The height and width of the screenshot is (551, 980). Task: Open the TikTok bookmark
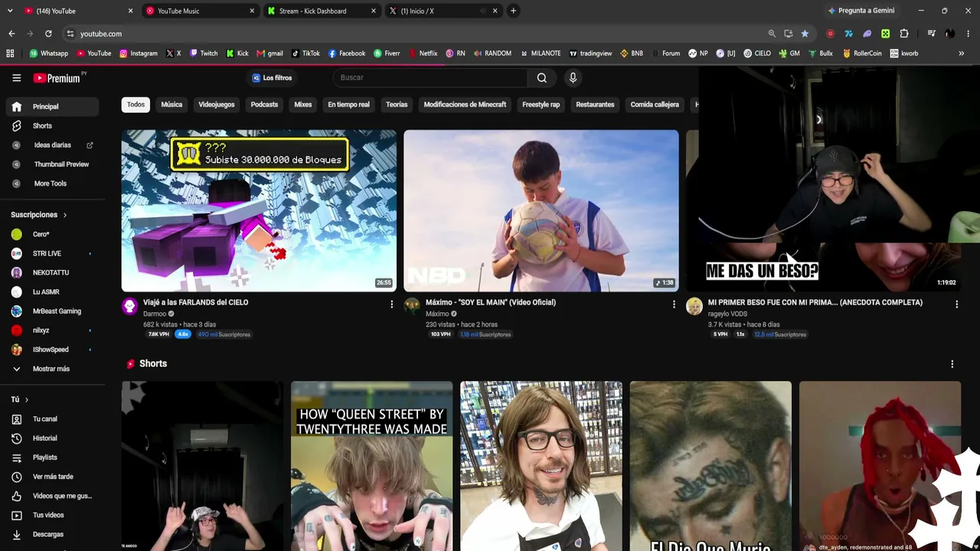point(305,54)
